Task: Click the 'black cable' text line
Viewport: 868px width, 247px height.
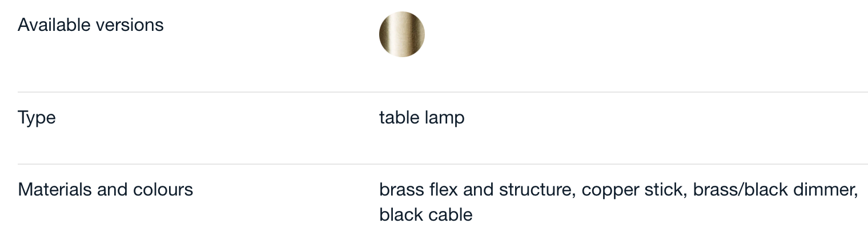Action: pyautogui.click(x=426, y=215)
